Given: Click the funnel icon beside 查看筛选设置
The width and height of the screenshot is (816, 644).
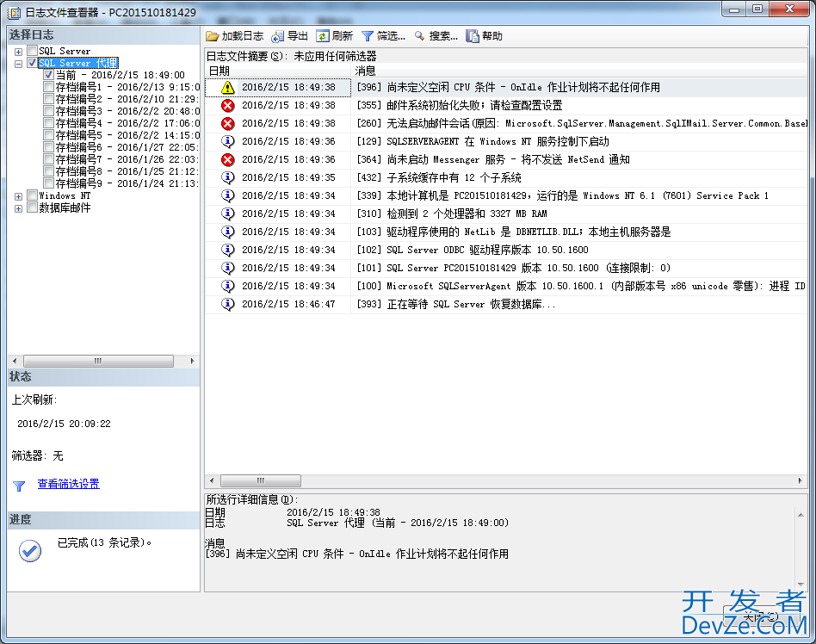Looking at the screenshot, I should point(19,486).
